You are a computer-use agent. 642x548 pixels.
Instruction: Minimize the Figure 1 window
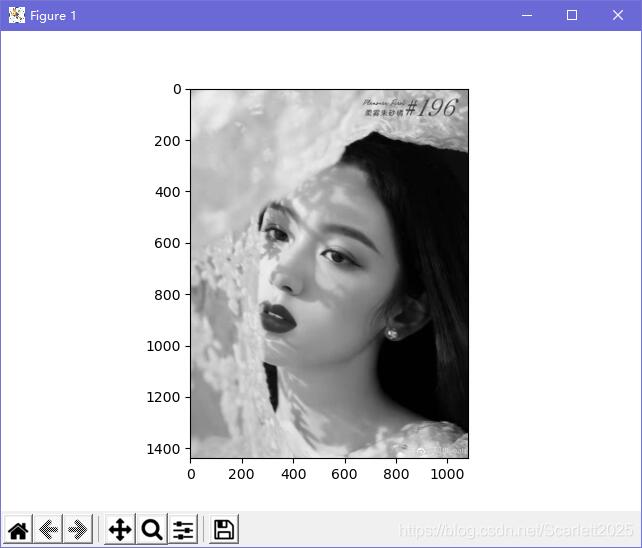click(x=527, y=16)
